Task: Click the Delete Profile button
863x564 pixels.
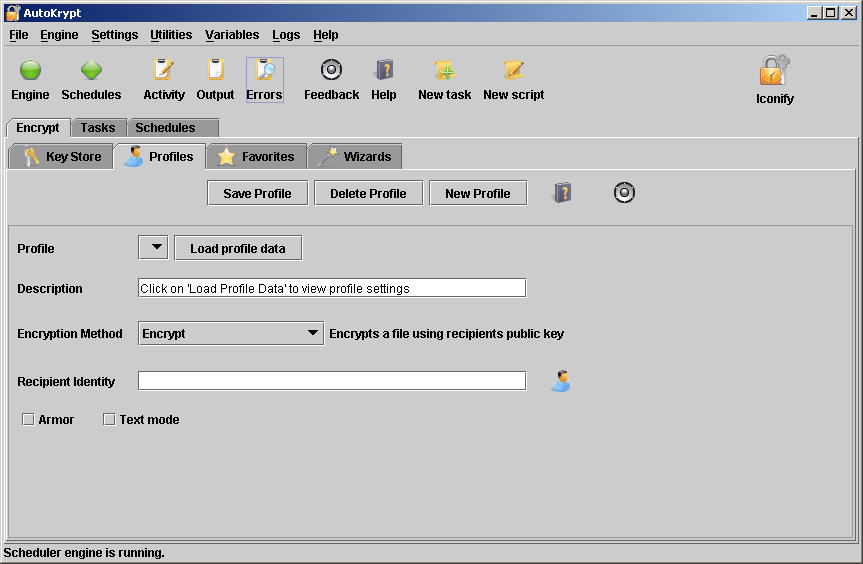Action: pos(368,193)
